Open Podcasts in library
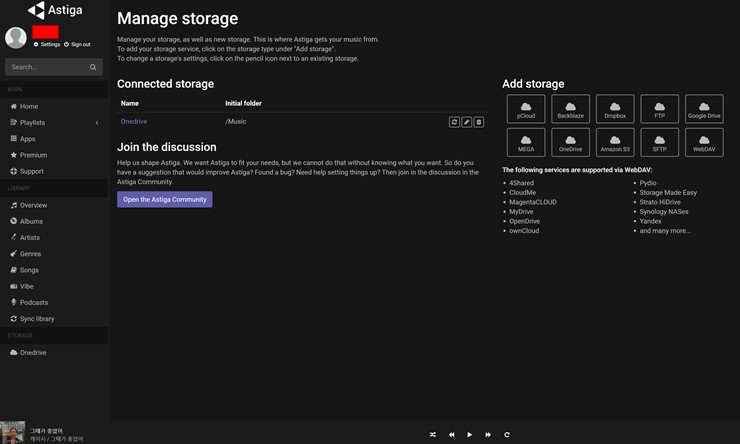This screenshot has height=444, width=740. click(x=29, y=302)
